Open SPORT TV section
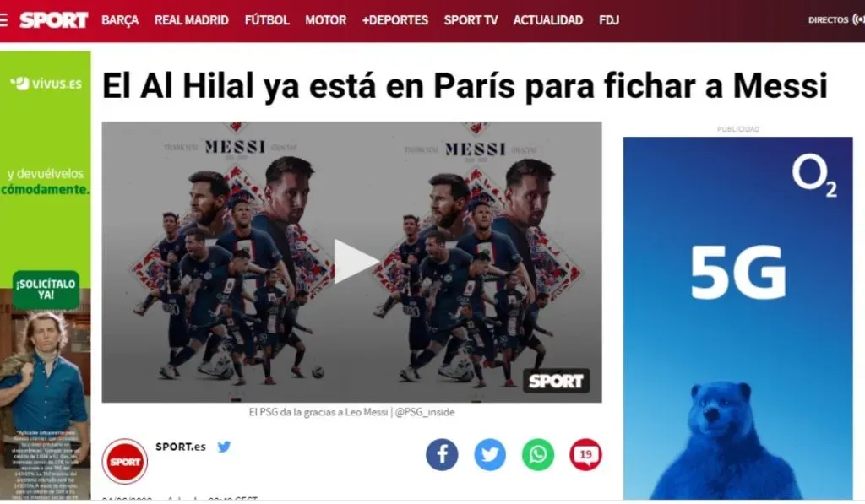The width and height of the screenshot is (865, 504). click(471, 20)
